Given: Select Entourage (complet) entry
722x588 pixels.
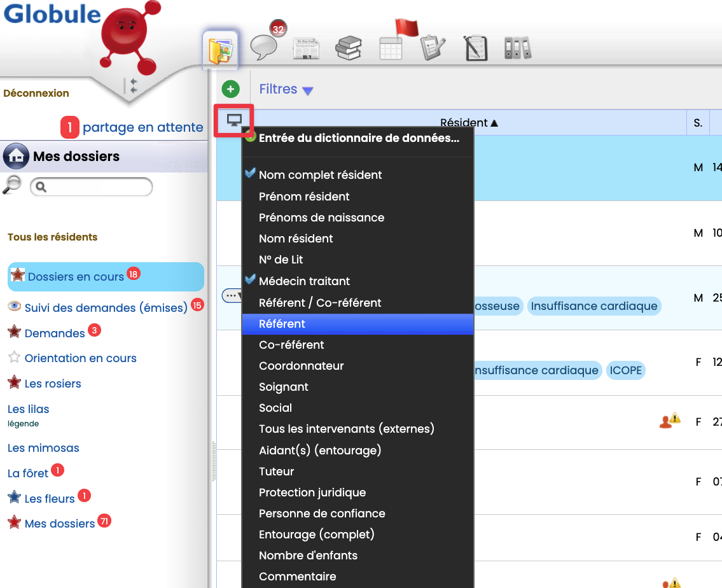Looking at the screenshot, I should coord(316,535).
